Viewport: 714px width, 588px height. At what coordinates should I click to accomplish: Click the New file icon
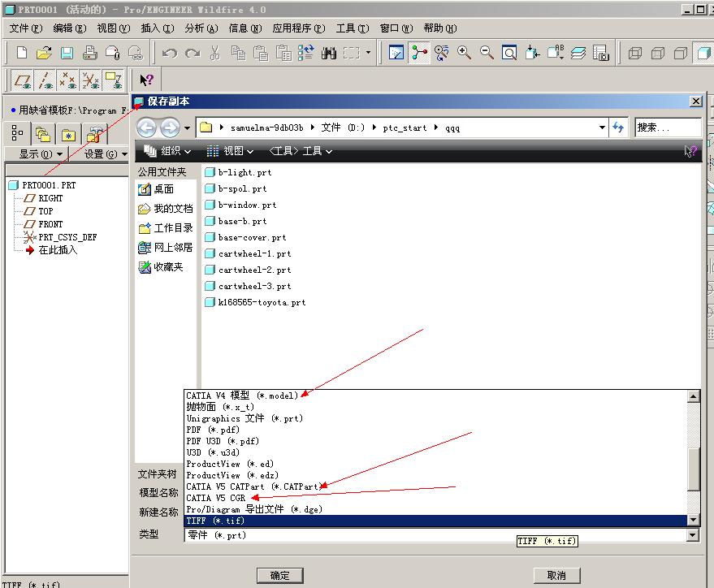point(21,53)
